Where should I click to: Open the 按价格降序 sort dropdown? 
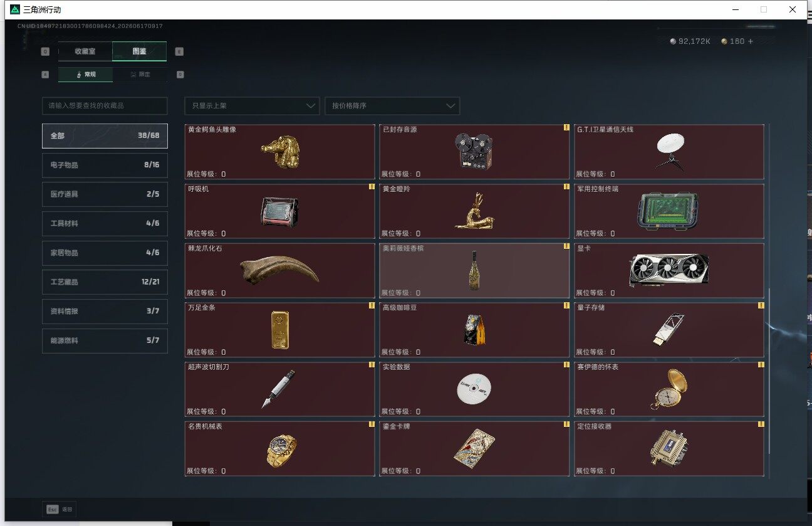[x=392, y=106]
